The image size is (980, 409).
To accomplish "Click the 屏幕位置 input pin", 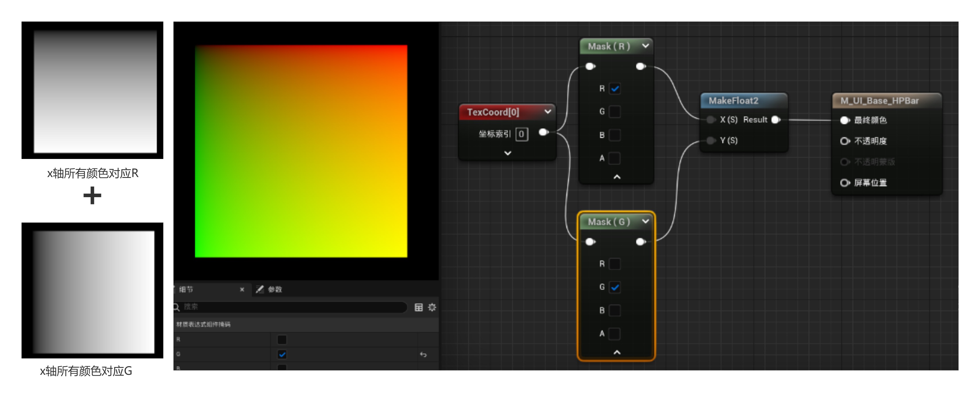I will (x=844, y=183).
